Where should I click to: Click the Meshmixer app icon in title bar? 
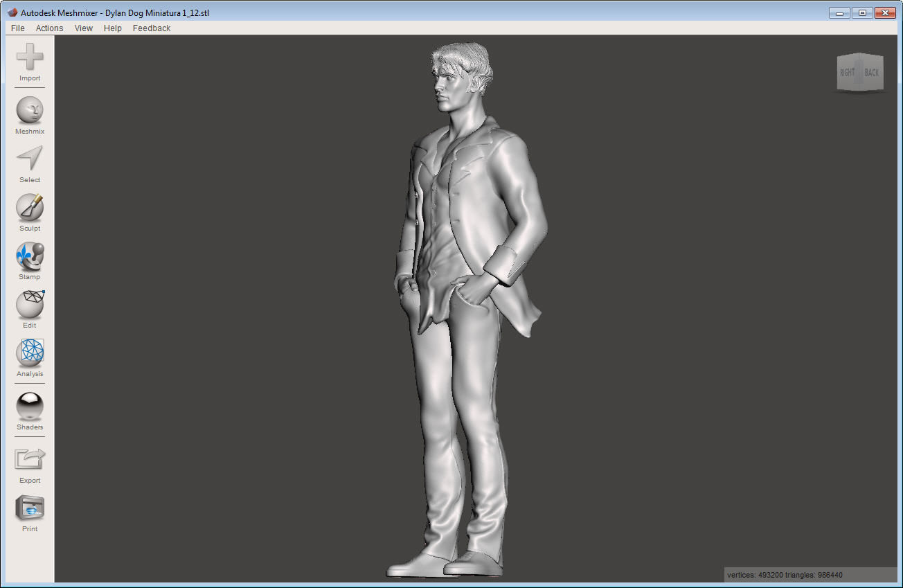[12, 12]
